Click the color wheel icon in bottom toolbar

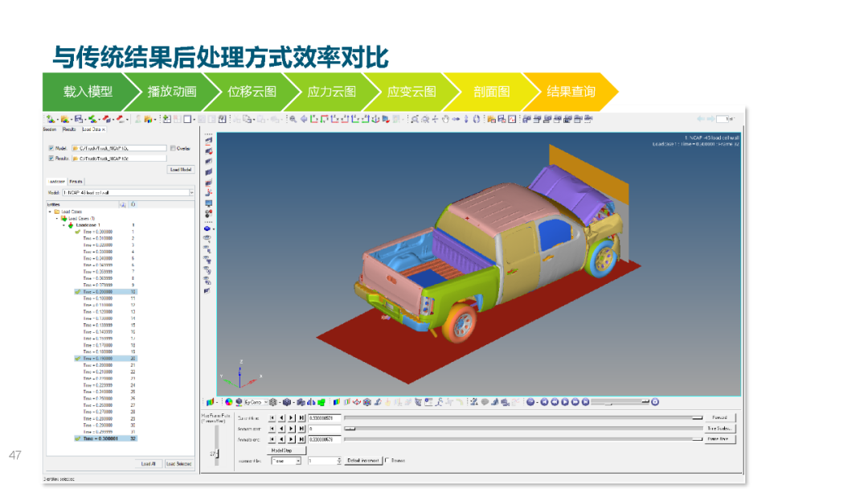[x=228, y=402]
